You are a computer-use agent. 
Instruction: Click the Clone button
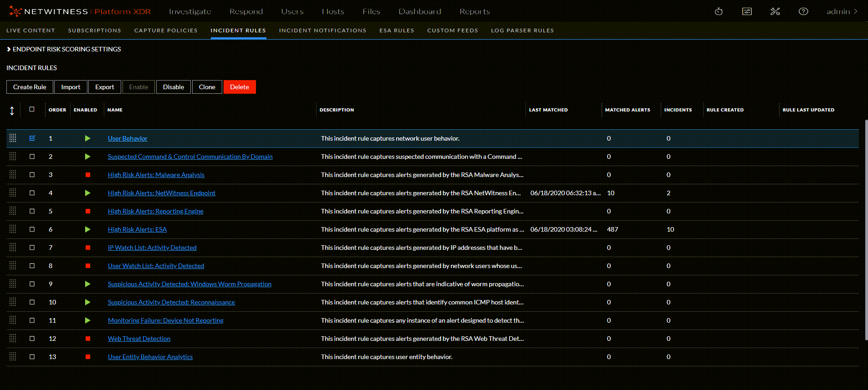207,87
